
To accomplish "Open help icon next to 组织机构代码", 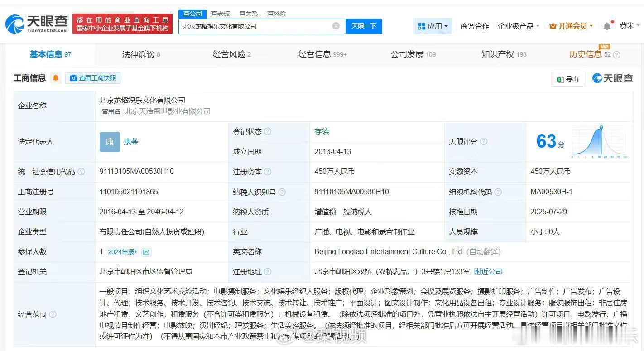I will click(498, 192).
